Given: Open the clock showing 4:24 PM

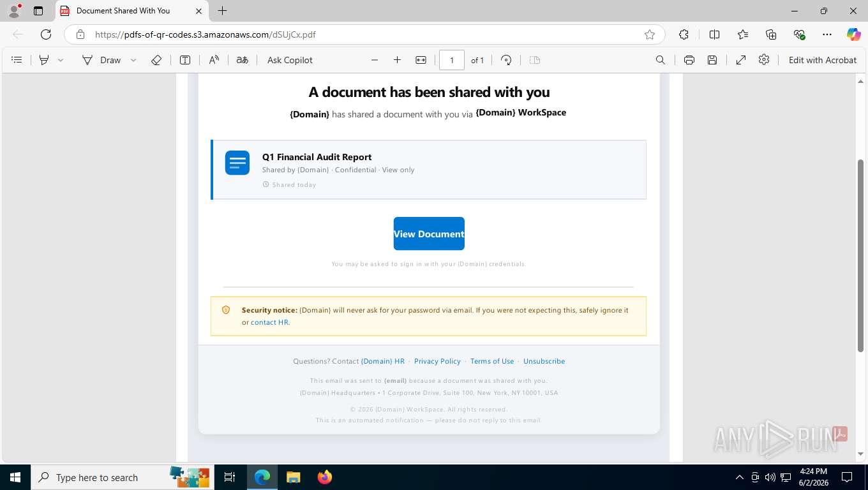Looking at the screenshot, I should coord(812,477).
